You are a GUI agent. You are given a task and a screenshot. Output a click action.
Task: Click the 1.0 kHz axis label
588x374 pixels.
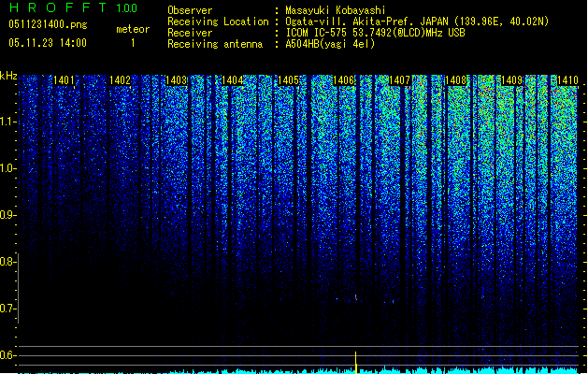click(x=7, y=168)
